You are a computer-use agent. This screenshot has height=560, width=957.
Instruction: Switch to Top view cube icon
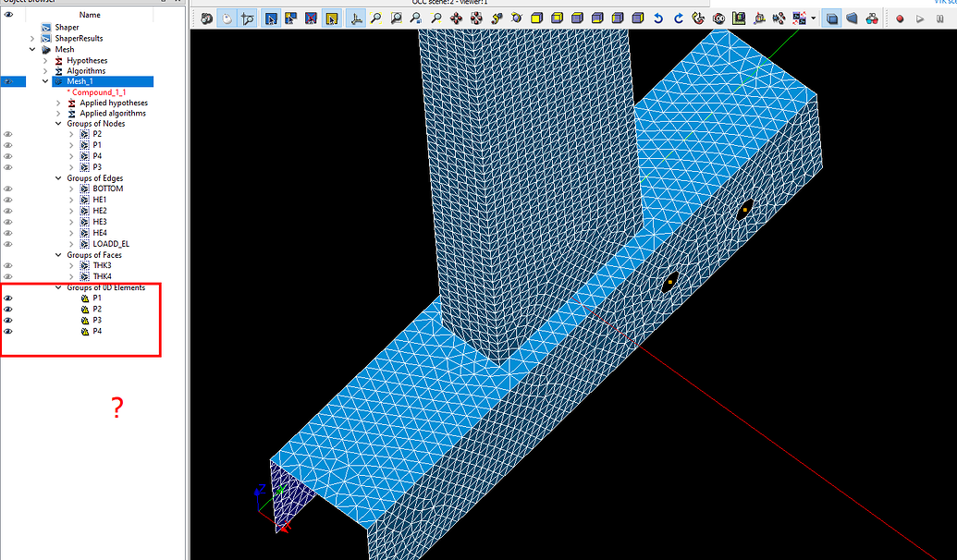pyautogui.click(x=577, y=18)
